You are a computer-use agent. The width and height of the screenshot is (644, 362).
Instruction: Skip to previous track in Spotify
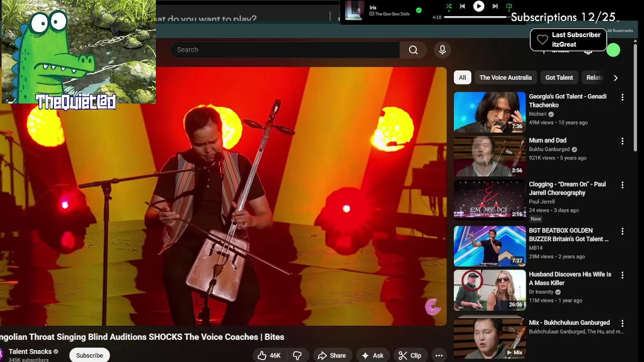[462, 7]
